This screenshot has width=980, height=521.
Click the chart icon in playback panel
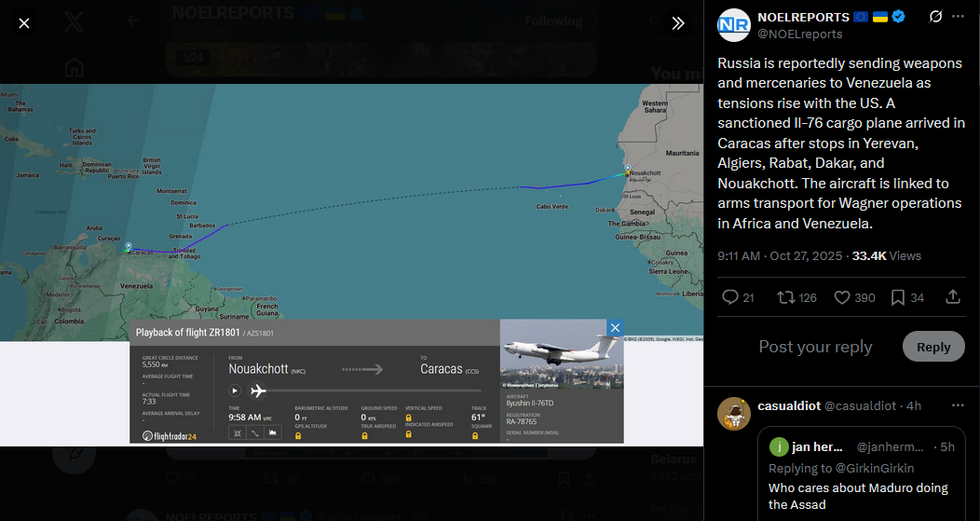click(x=273, y=432)
